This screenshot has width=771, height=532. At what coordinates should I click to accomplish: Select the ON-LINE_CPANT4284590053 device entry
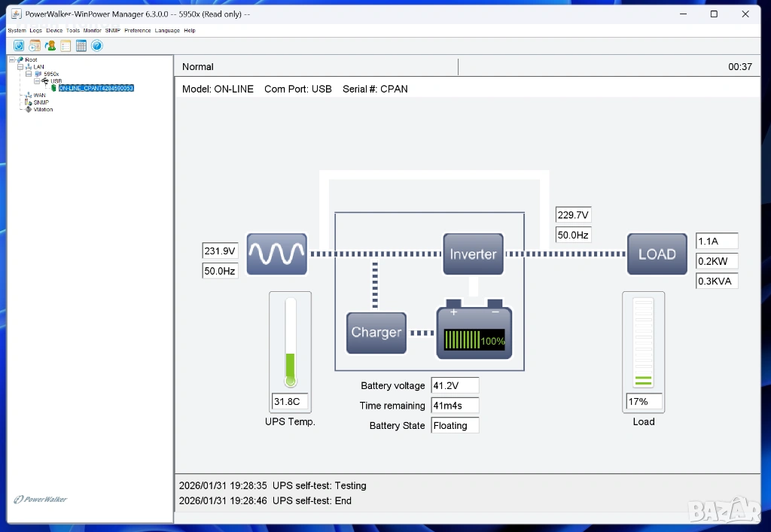click(96, 88)
